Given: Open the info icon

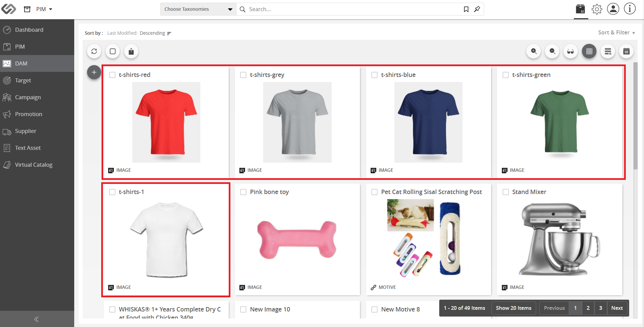Looking at the screenshot, I should pos(629,9).
